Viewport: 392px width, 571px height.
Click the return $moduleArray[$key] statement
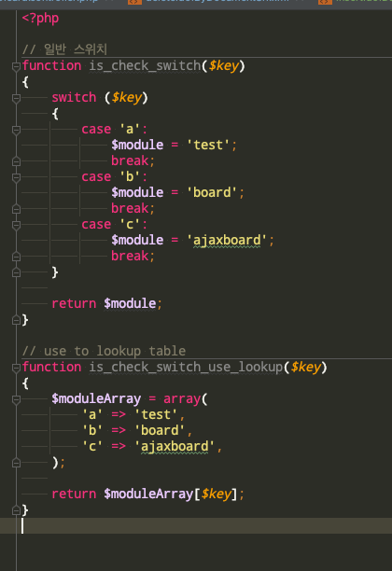point(147,494)
